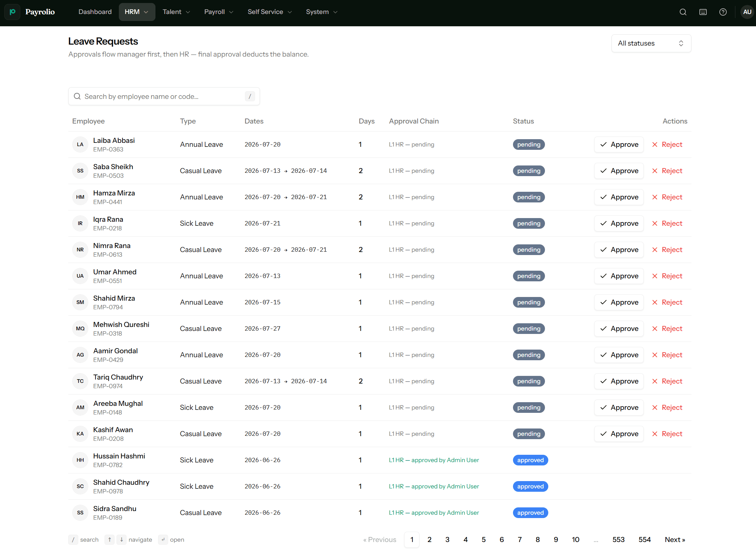Expand the Self Service menu
756x558 pixels.
(x=269, y=12)
